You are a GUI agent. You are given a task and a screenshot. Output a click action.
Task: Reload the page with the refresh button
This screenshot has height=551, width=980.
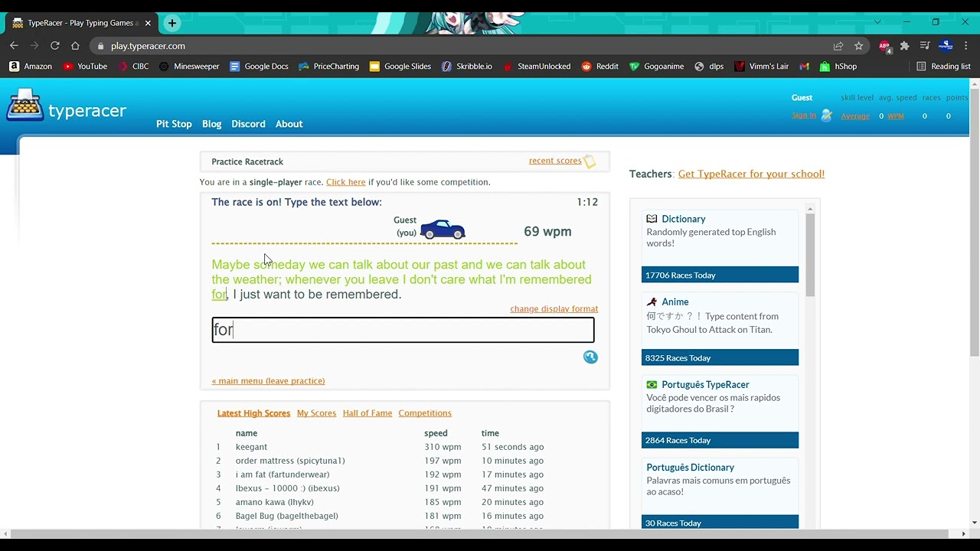tap(54, 46)
